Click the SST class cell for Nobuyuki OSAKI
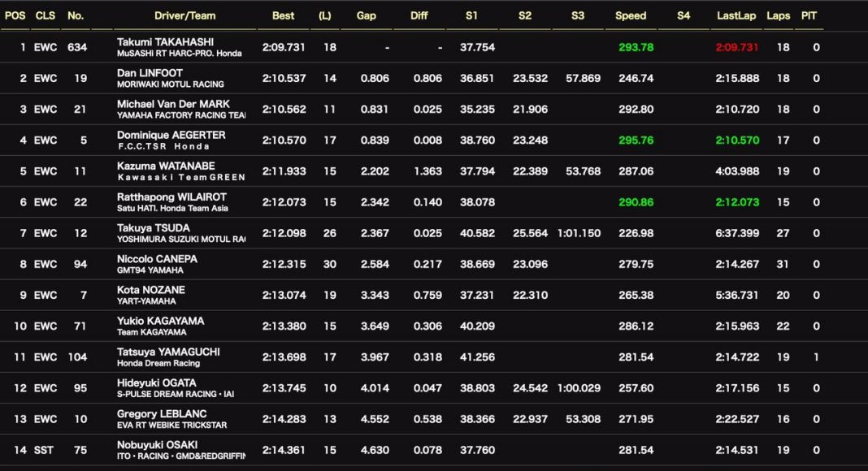The image size is (868, 471). 45,451
